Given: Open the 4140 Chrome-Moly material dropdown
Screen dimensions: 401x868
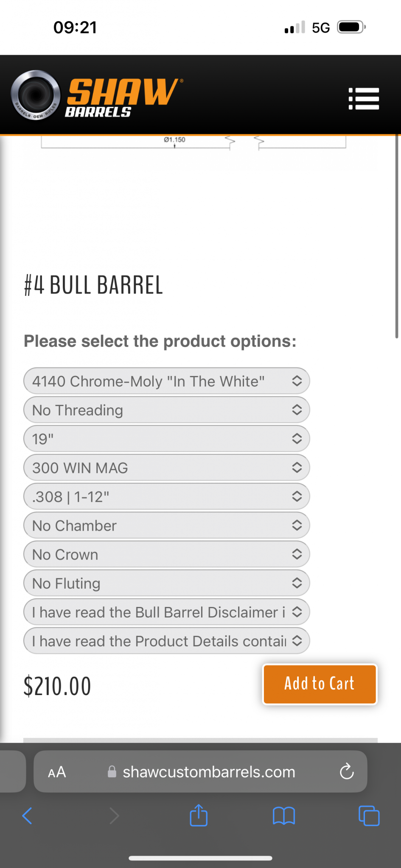Looking at the screenshot, I should coord(167,381).
